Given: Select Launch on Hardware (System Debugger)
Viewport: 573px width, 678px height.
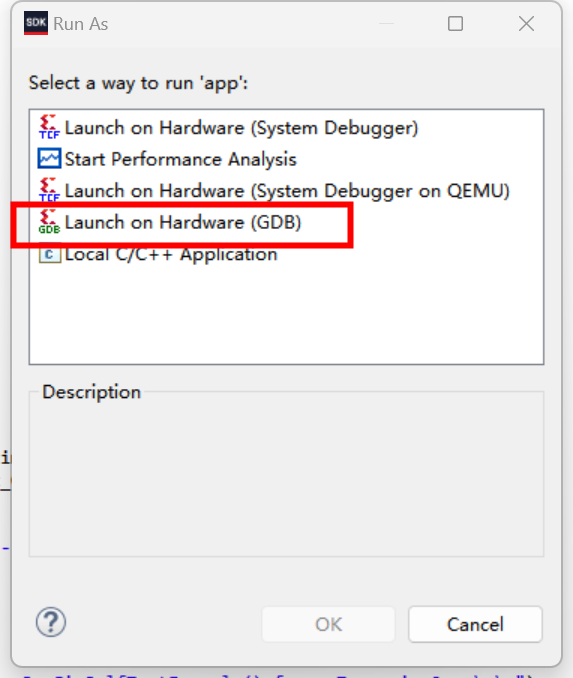Looking at the screenshot, I should (241, 128).
